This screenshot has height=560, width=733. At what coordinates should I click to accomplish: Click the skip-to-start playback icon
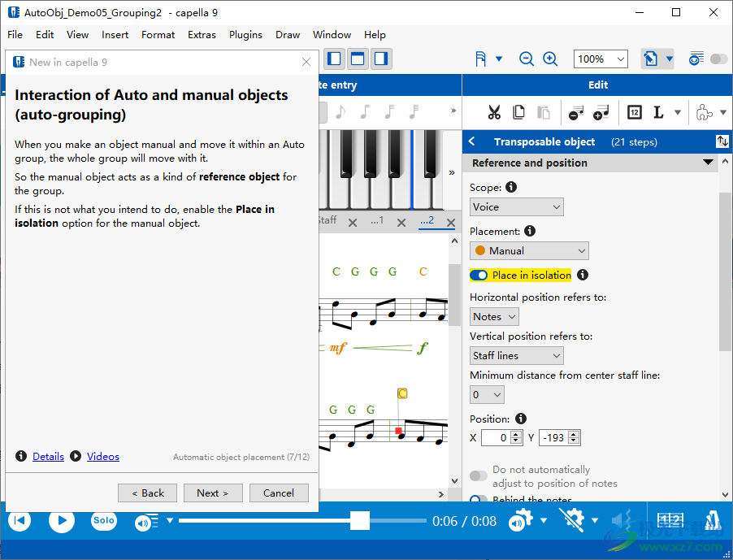click(x=20, y=521)
